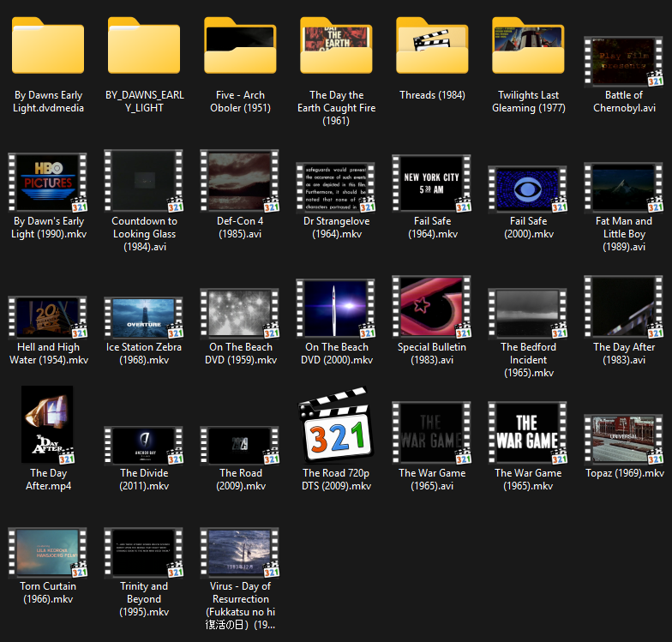Image resolution: width=672 pixels, height=642 pixels.
Task: Select The Road (2009).mkv thumbnail
Action: point(240,446)
